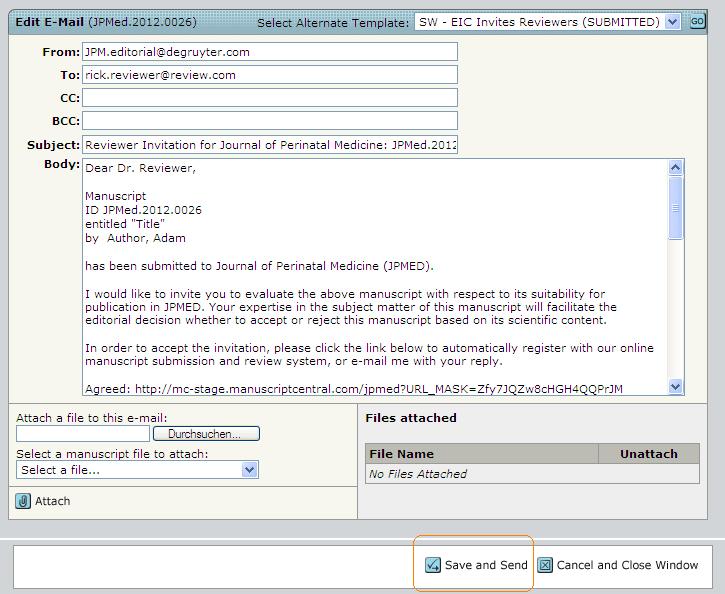
Task: Click the body scrollbar down arrow
Action: click(675, 387)
